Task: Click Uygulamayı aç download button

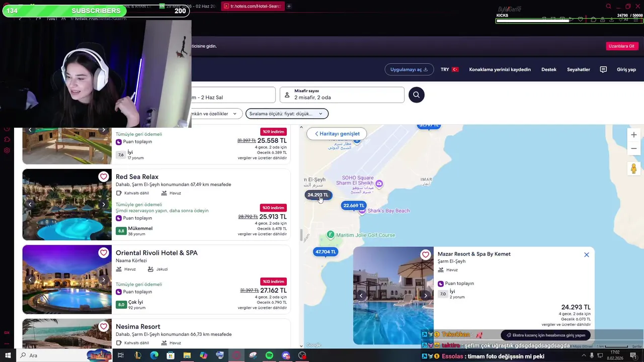Action: coord(409,69)
